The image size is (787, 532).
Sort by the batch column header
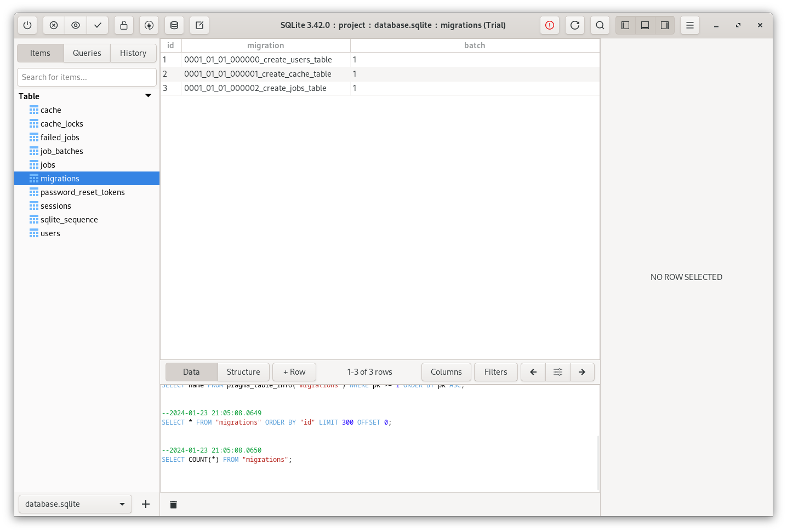[x=475, y=45]
